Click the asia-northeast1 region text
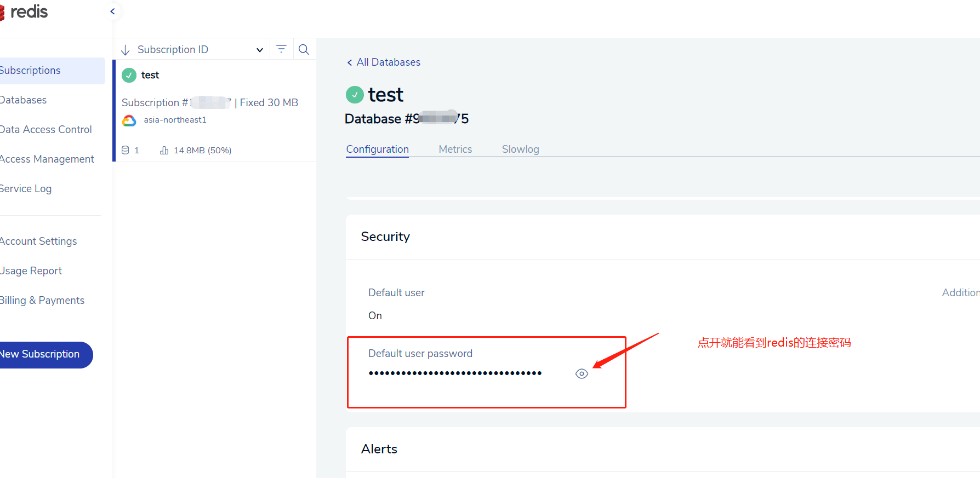This screenshot has width=980, height=478. pos(175,120)
